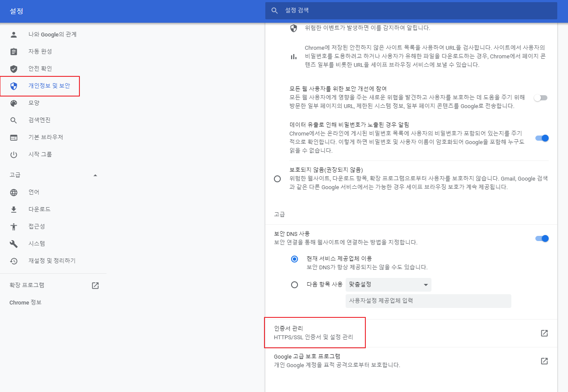Click the clipboard icon next to 자동 완성
568x392 pixels.
(14, 51)
